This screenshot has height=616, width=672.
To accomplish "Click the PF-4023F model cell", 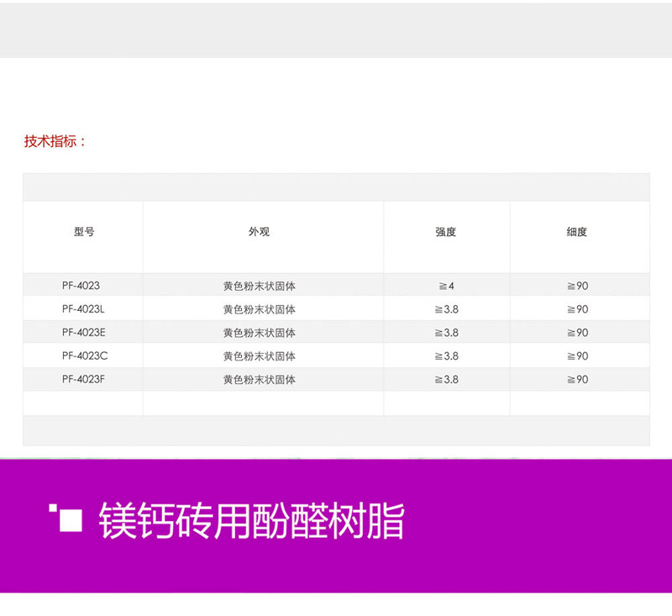I will pos(83,380).
